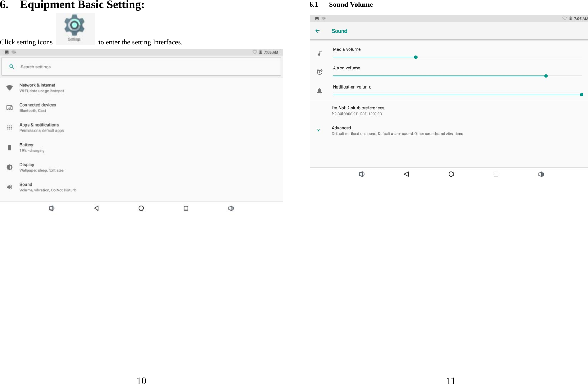Open Sound settings via speaker icon

pyautogui.click(x=10, y=187)
